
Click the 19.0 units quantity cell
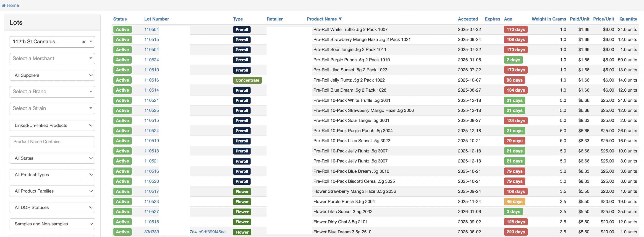pos(627,201)
